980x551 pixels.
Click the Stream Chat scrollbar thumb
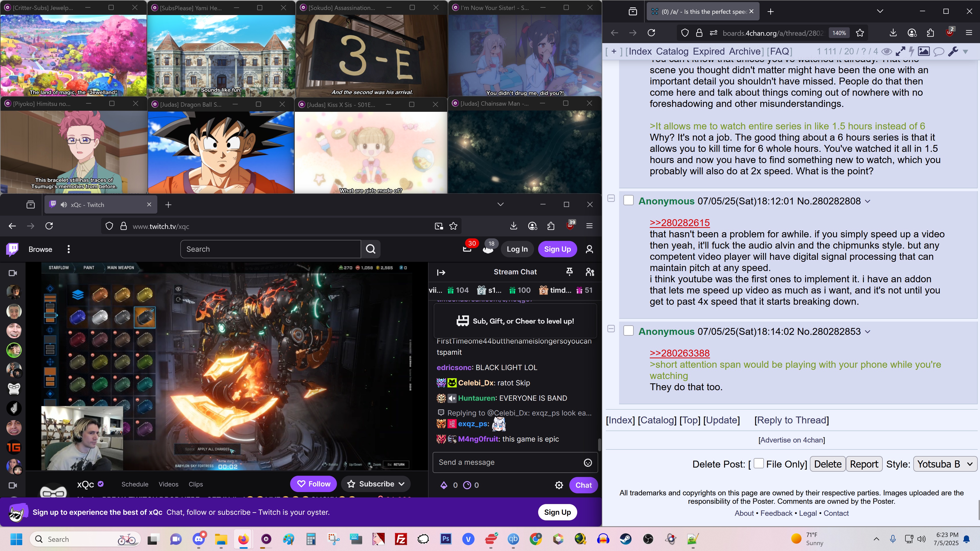tap(599, 445)
